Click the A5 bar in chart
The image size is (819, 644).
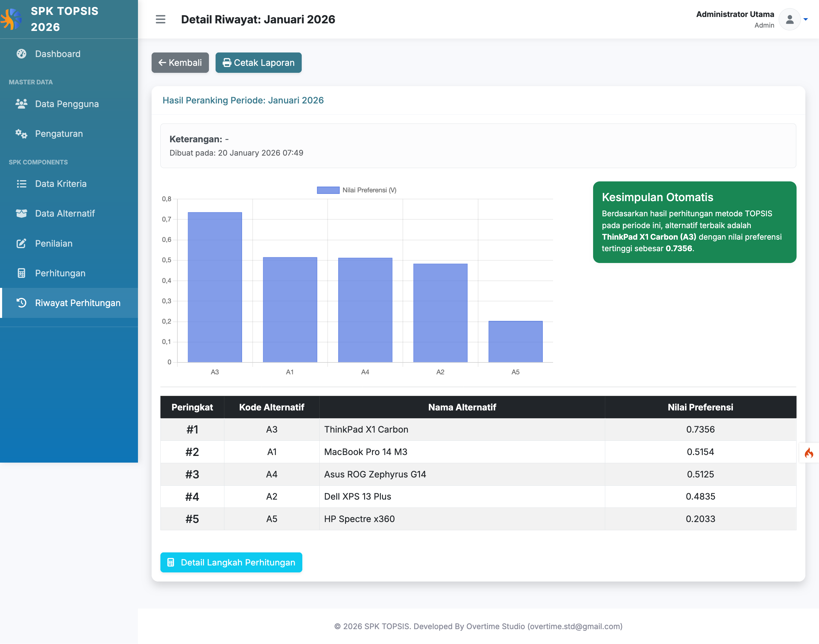[x=515, y=342]
